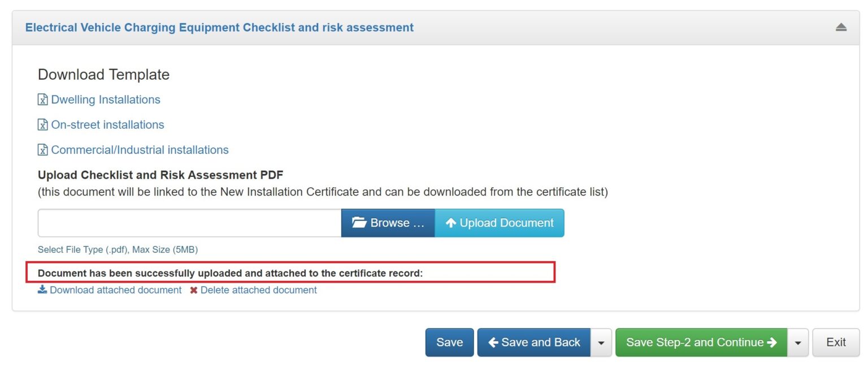Screen dimensions: 868x368
Task: Click the blue Save button
Action: point(449,342)
